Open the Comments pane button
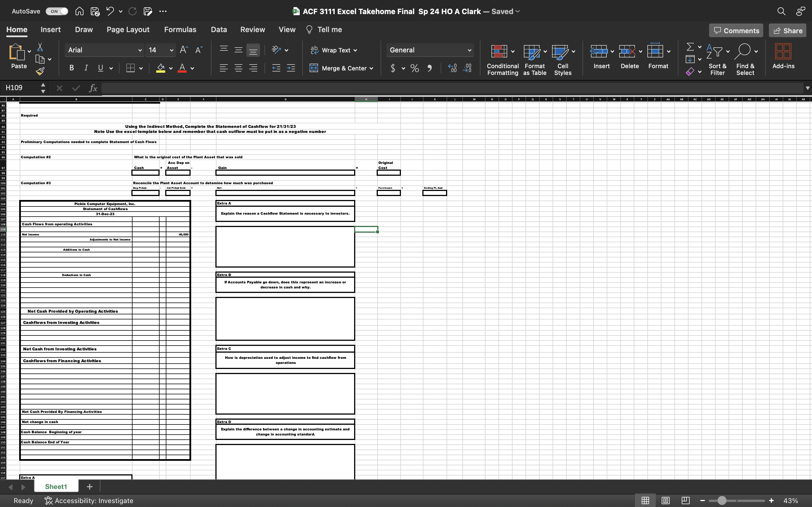The height and width of the screenshot is (507, 812). (x=736, y=30)
